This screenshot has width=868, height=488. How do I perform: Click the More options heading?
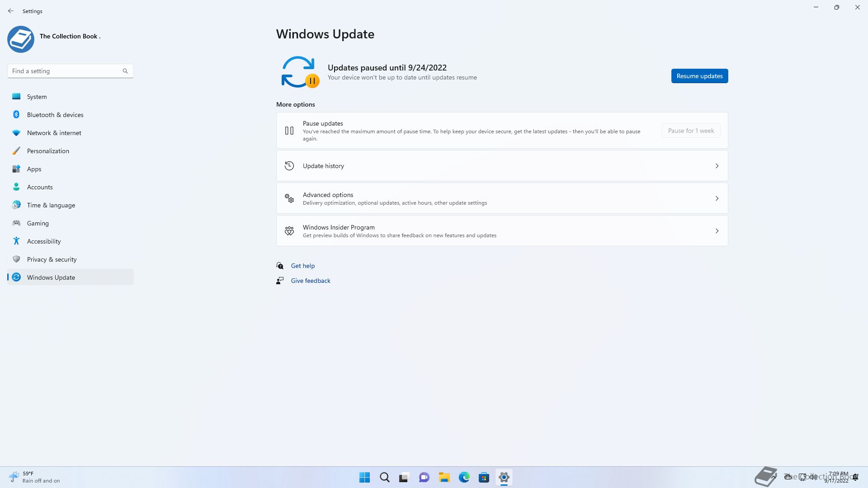pos(296,104)
